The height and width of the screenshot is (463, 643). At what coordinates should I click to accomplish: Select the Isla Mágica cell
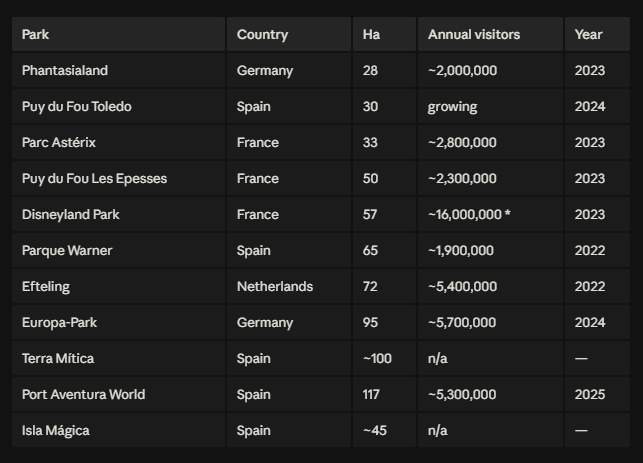coord(119,431)
